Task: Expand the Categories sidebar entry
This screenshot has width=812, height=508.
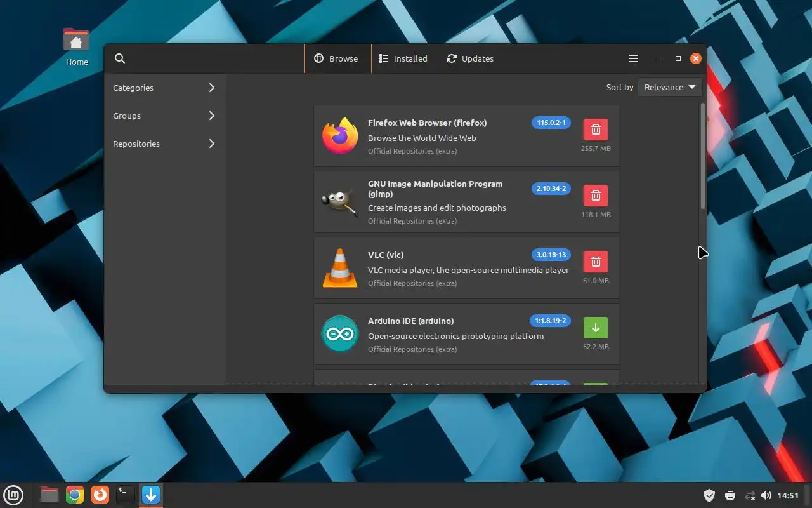Action: (164, 88)
